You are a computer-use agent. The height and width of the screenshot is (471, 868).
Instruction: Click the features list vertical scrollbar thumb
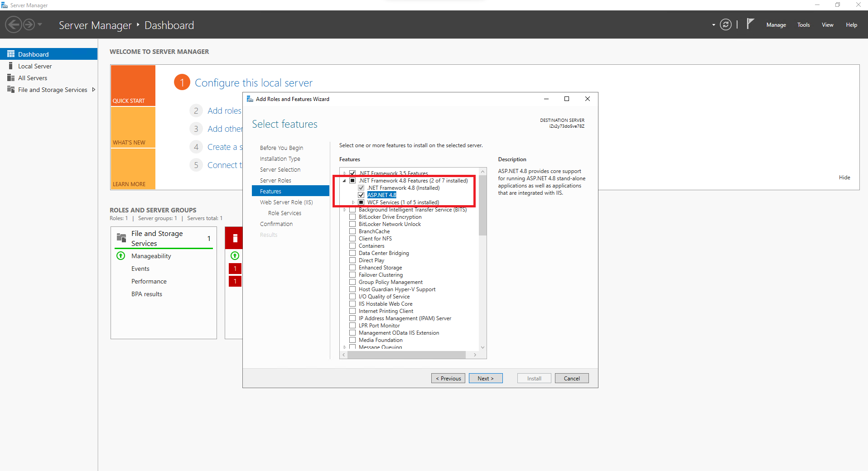[x=482, y=205]
